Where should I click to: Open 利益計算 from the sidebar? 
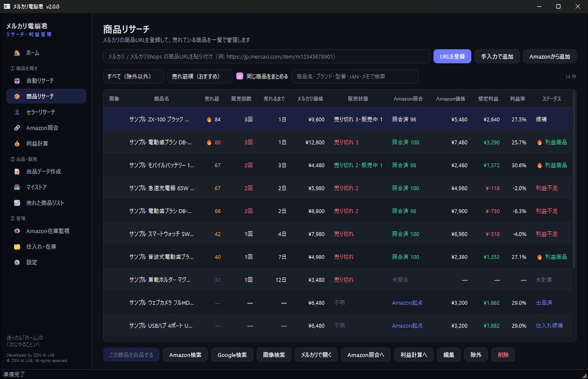coord(46,144)
